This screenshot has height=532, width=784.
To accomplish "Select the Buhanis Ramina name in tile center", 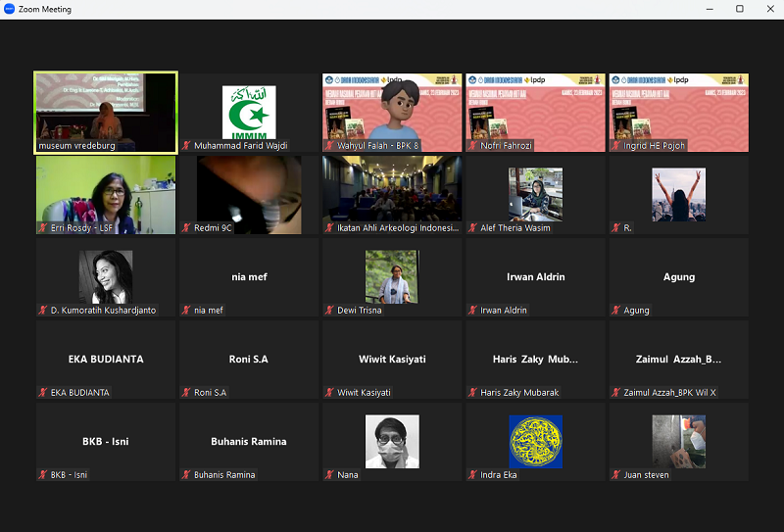I will pos(249,442).
